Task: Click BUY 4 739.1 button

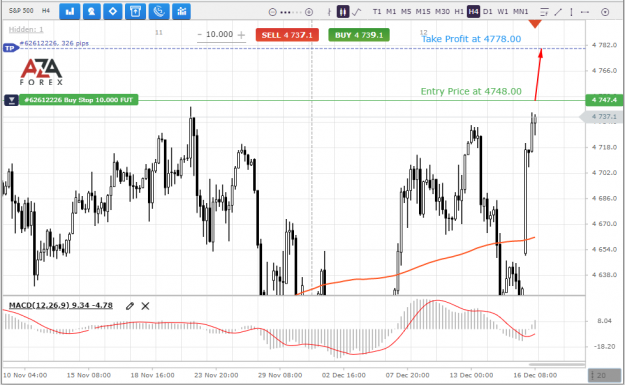Action: tap(359, 35)
